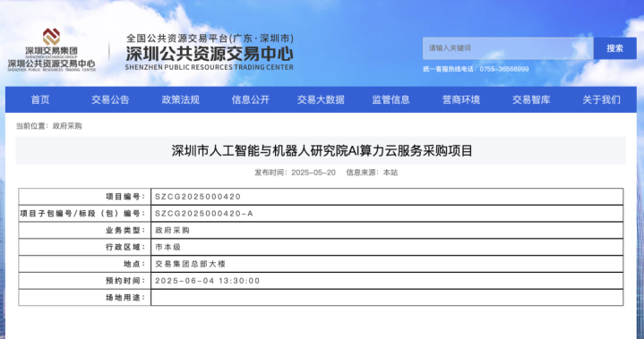The image size is (644, 339).
Task: Click the 政府采购 breadcrumb link
Action: [67, 126]
